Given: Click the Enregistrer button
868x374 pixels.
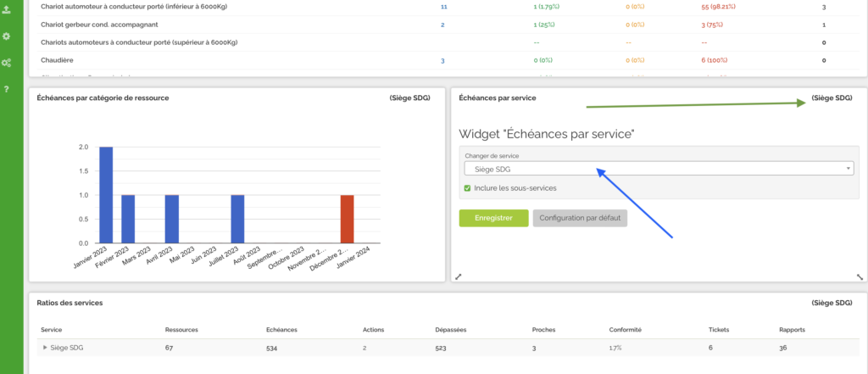Looking at the screenshot, I should (x=493, y=218).
